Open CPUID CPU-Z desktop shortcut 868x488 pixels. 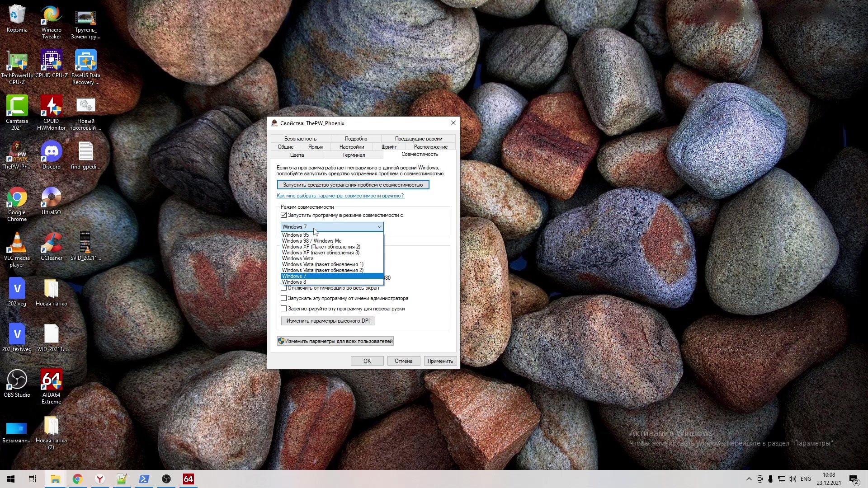coord(51,62)
